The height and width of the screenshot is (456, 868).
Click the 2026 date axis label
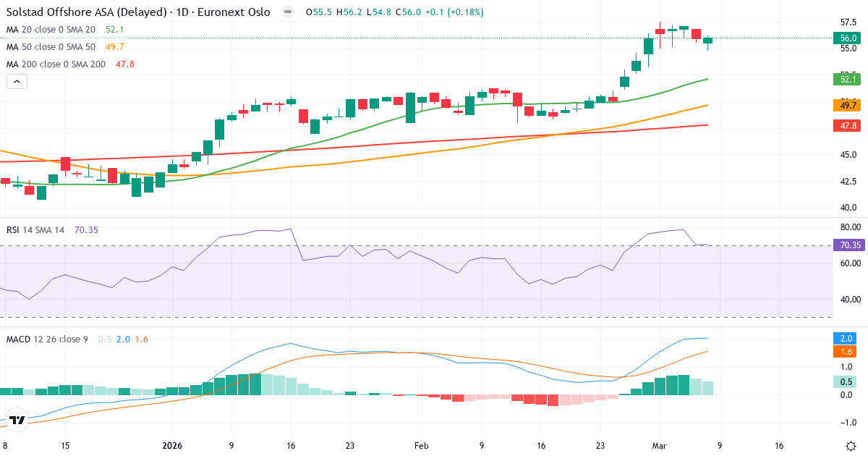[x=172, y=446]
